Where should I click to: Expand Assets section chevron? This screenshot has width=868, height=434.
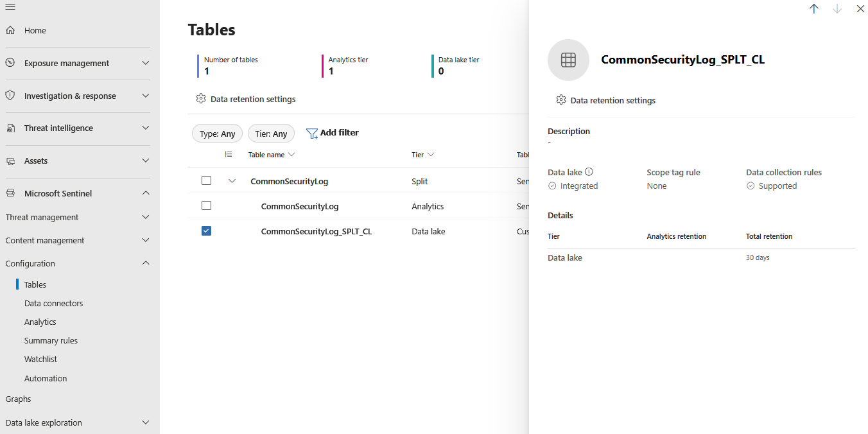(x=146, y=161)
